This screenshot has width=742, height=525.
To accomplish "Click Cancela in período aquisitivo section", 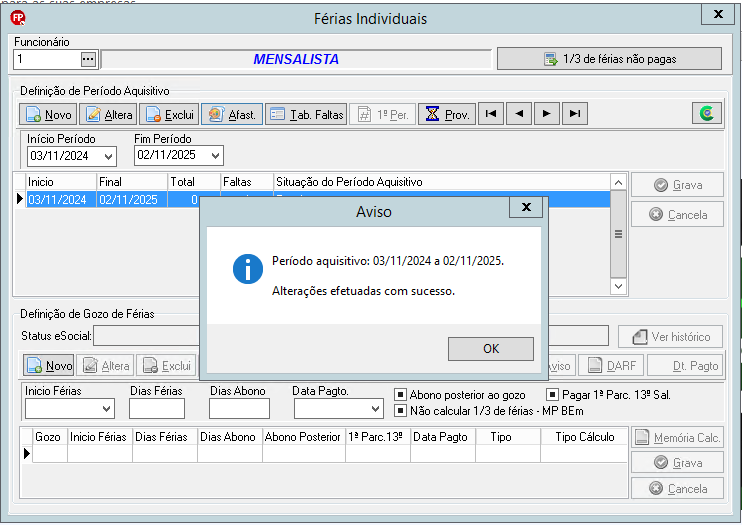I will coord(677,214).
